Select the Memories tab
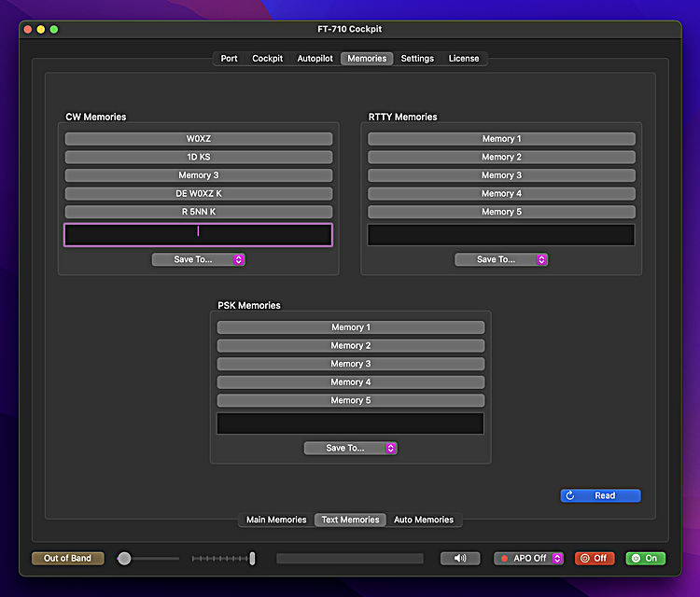Screen dimensions: 700x597 point(367,59)
